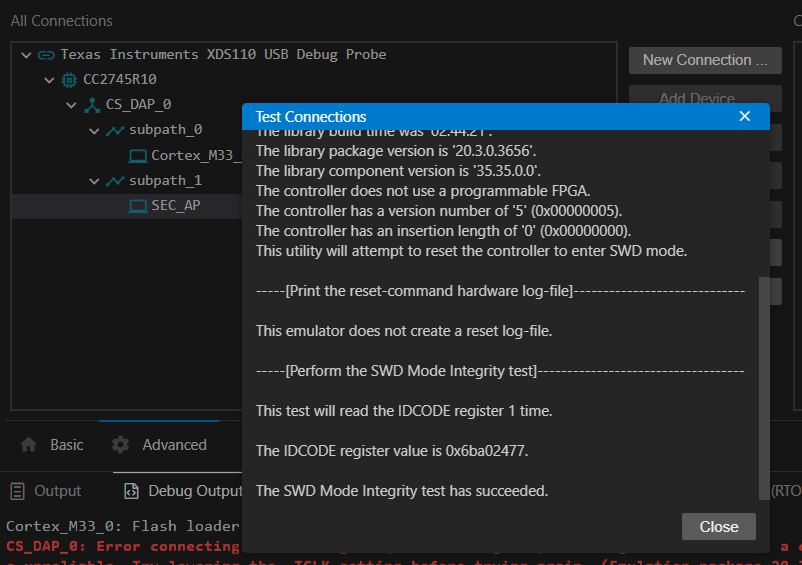Viewport: 802px width, 565px height.
Task: Collapse the CC2745R10 tree node
Action: pyautogui.click(x=49, y=80)
